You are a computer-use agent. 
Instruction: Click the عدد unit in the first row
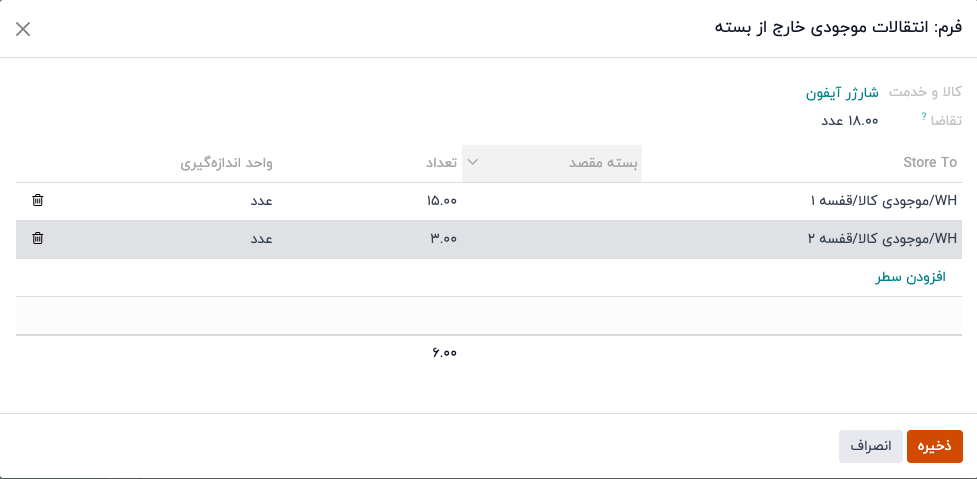coord(261,201)
